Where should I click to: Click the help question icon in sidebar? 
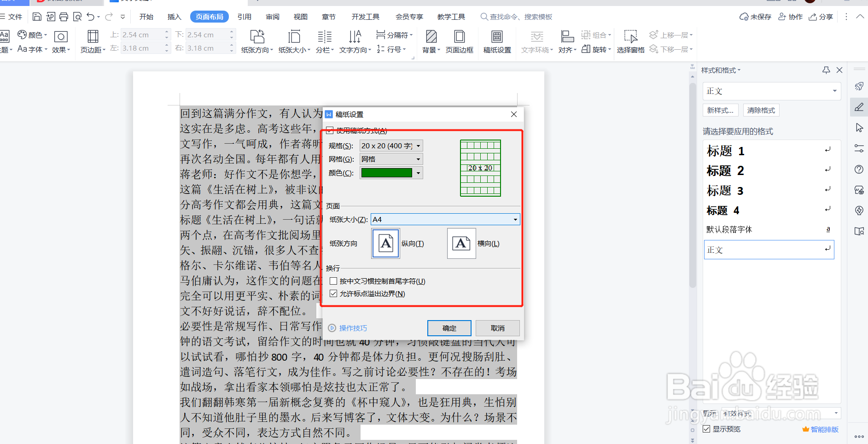click(x=859, y=169)
